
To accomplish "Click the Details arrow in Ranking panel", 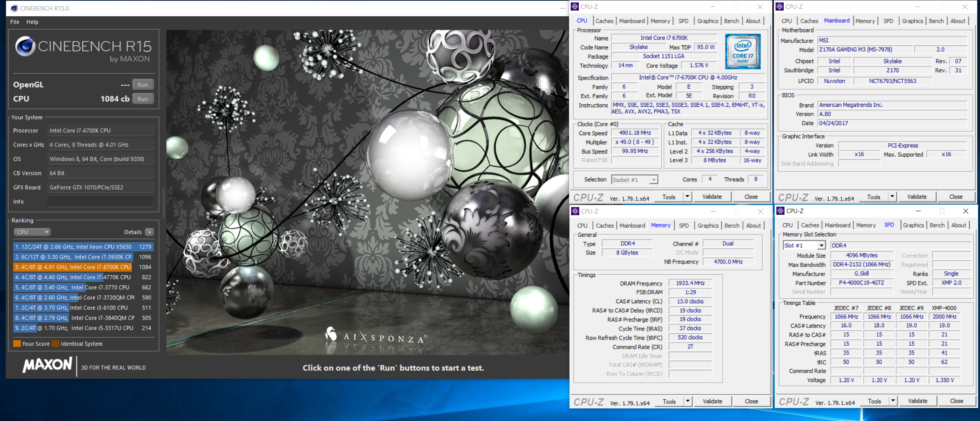I will click(x=150, y=232).
